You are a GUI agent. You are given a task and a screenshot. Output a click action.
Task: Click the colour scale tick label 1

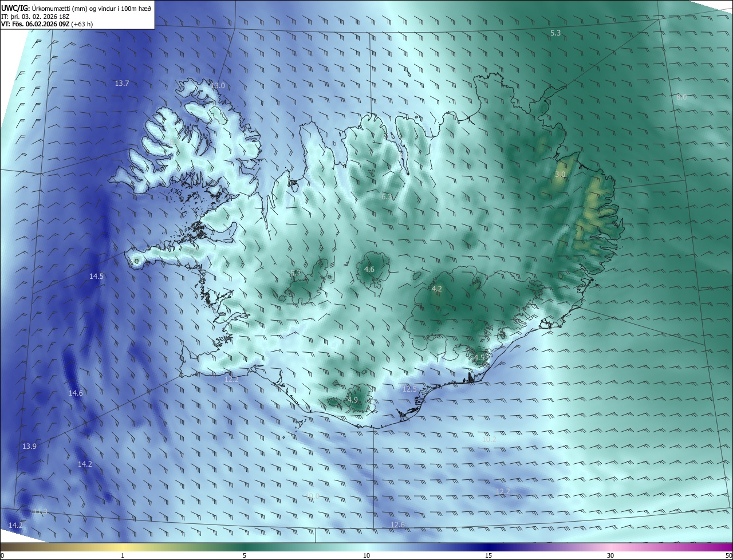(x=123, y=556)
